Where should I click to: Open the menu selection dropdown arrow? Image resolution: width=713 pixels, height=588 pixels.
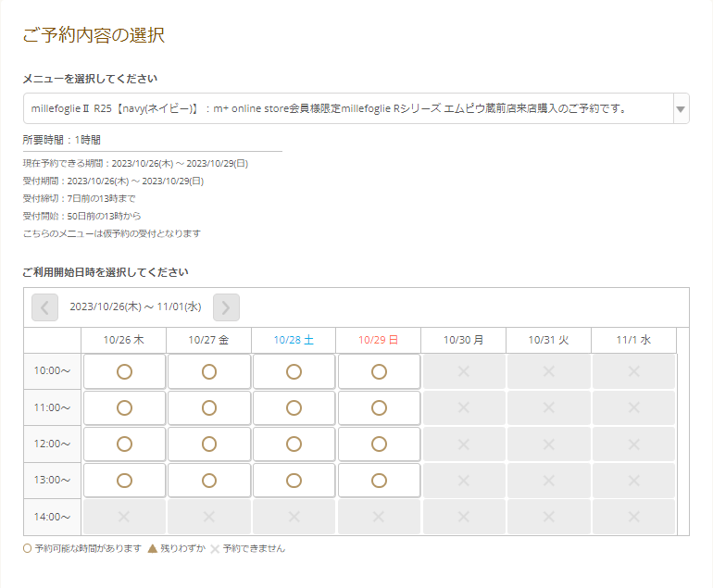tap(681, 108)
